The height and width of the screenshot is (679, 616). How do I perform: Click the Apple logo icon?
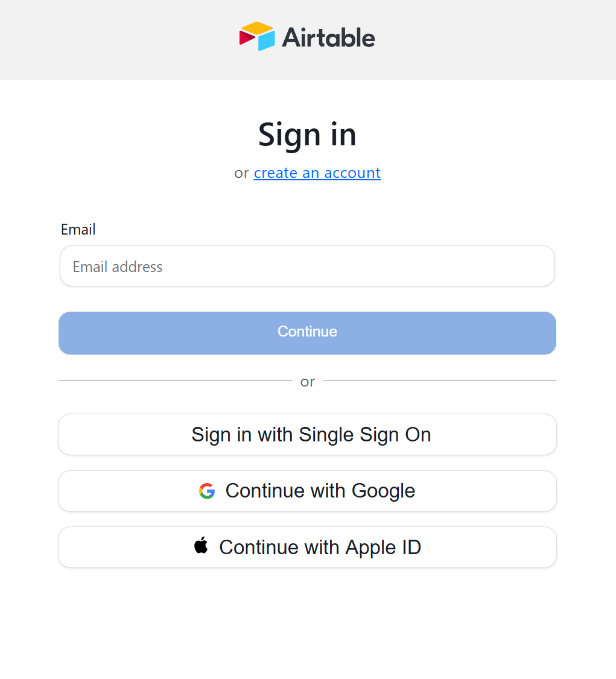tap(201, 546)
